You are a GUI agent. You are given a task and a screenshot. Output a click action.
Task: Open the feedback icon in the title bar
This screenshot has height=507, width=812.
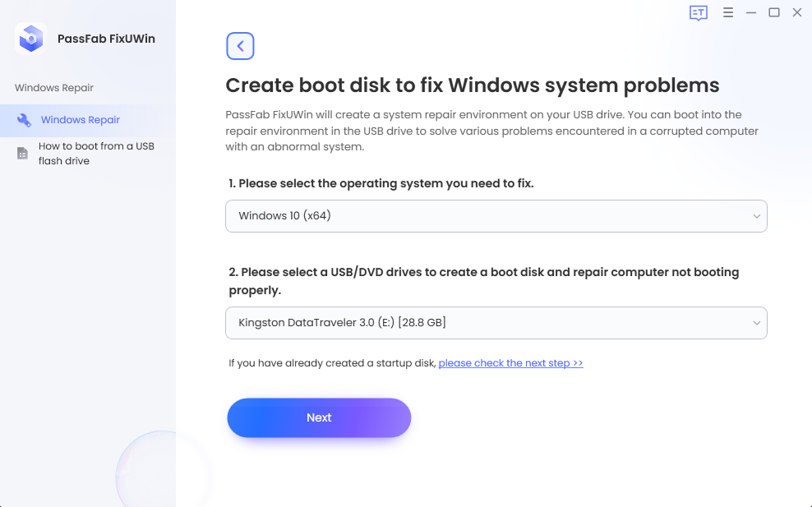point(699,13)
